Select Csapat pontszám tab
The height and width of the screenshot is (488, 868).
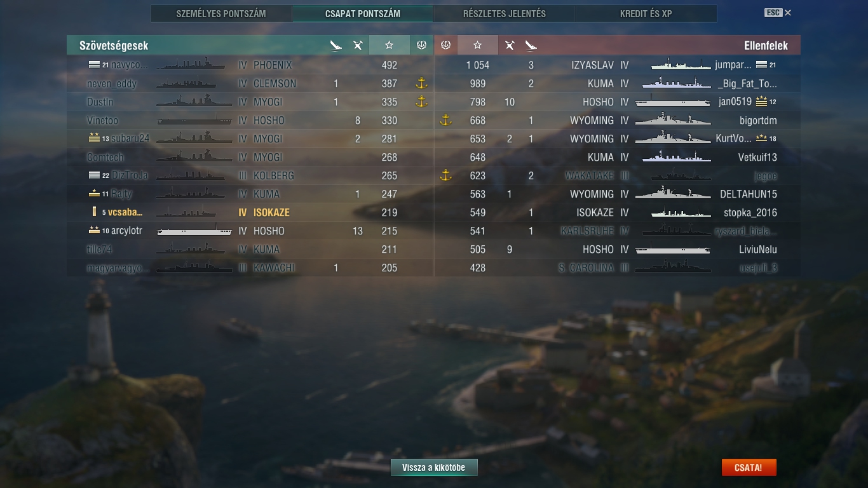363,13
